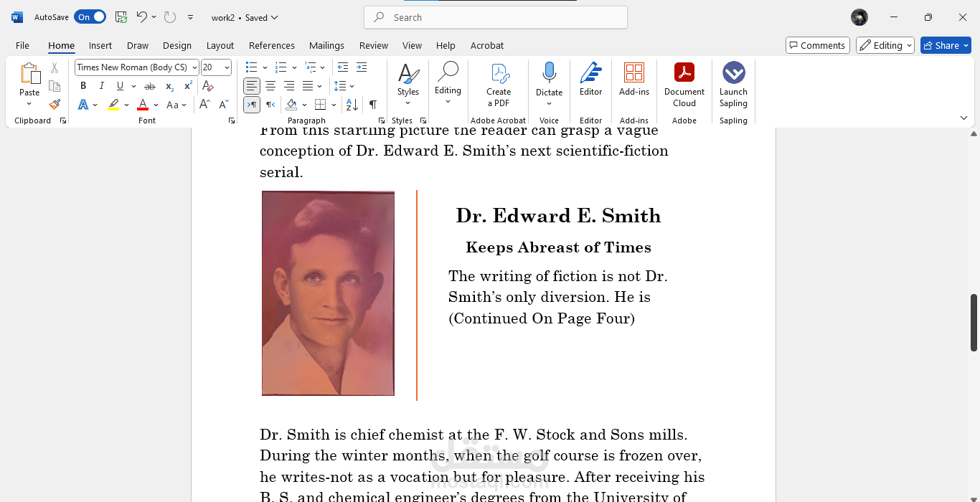The height and width of the screenshot is (502, 980).
Task: Switch to the Insert tab
Action: pos(100,45)
